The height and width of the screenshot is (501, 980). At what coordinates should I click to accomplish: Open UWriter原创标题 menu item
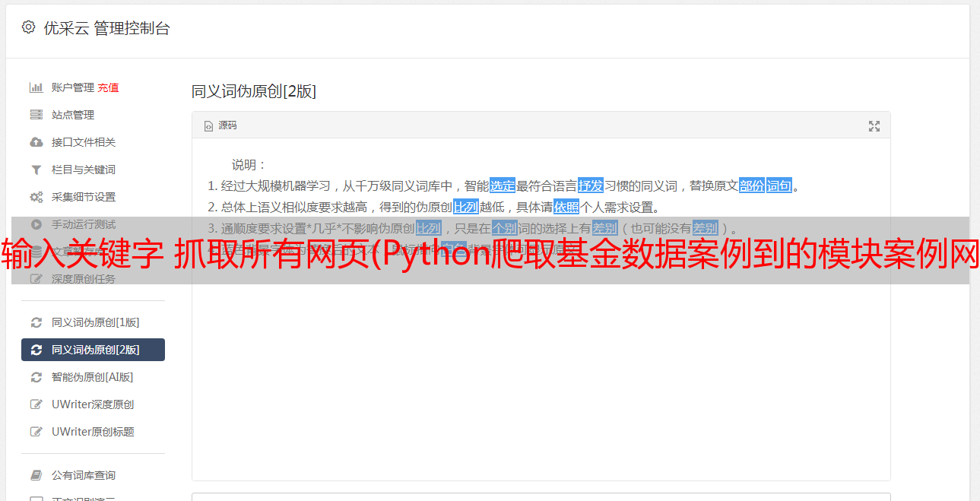tap(93, 432)
